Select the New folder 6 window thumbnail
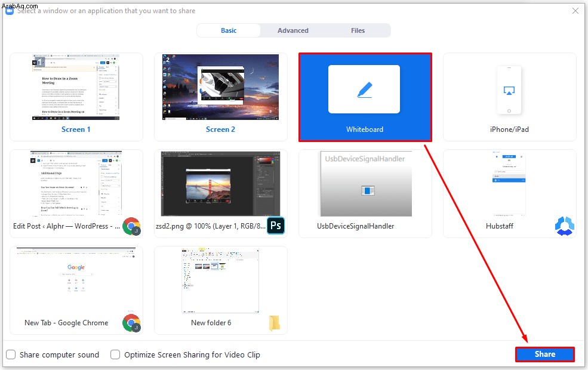Viewport: 588px width, 370px height. tap(220, 280)
